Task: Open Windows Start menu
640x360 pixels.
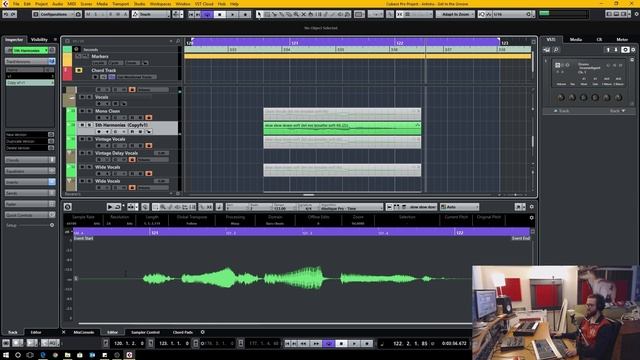Action: [6, 355]
